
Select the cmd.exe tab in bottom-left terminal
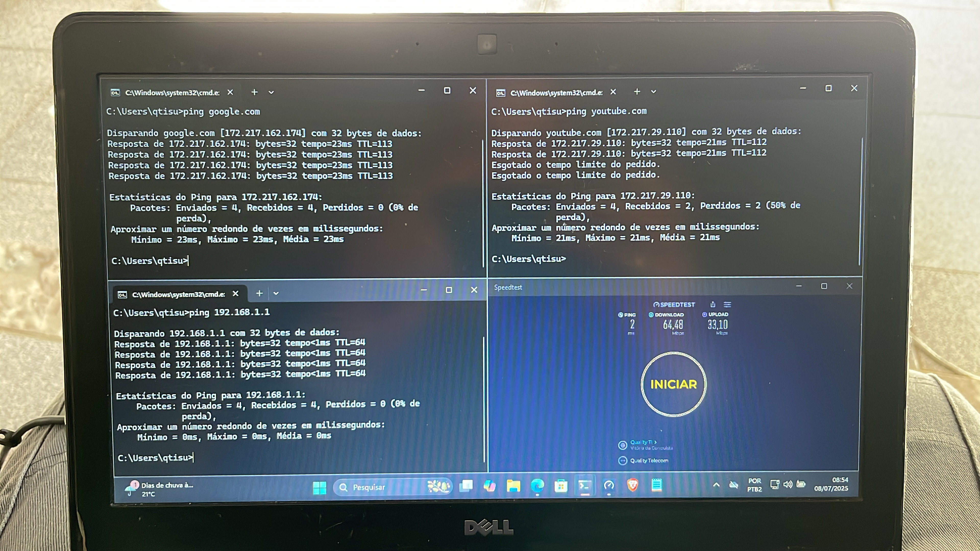[178, 294]
